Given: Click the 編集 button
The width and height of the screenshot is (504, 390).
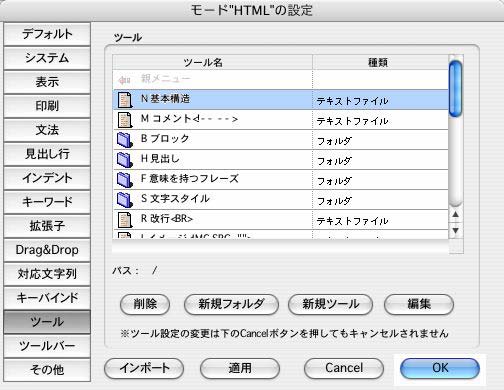Looking at the screenshot, I should pyautogui.click(x=419, y=304).
